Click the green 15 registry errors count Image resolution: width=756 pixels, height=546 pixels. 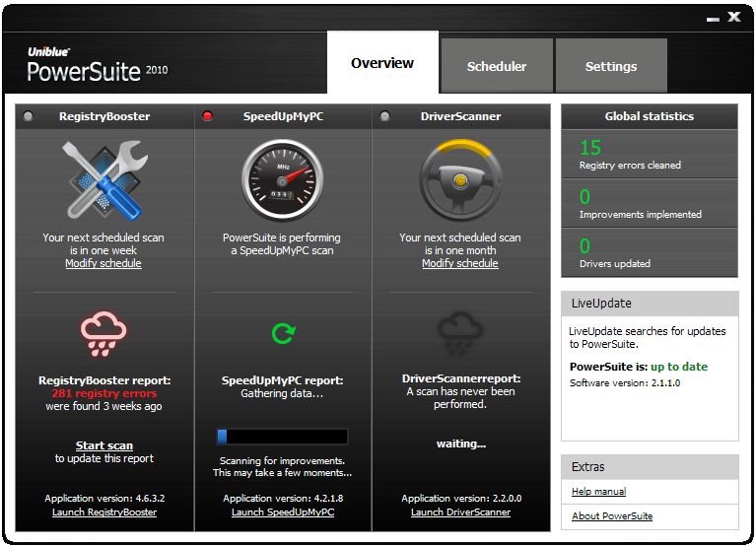[590, 148]
